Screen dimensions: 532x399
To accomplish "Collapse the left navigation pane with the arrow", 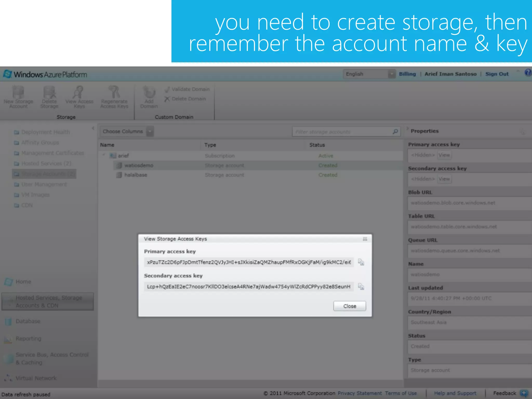I will click(x=93, y=128).
